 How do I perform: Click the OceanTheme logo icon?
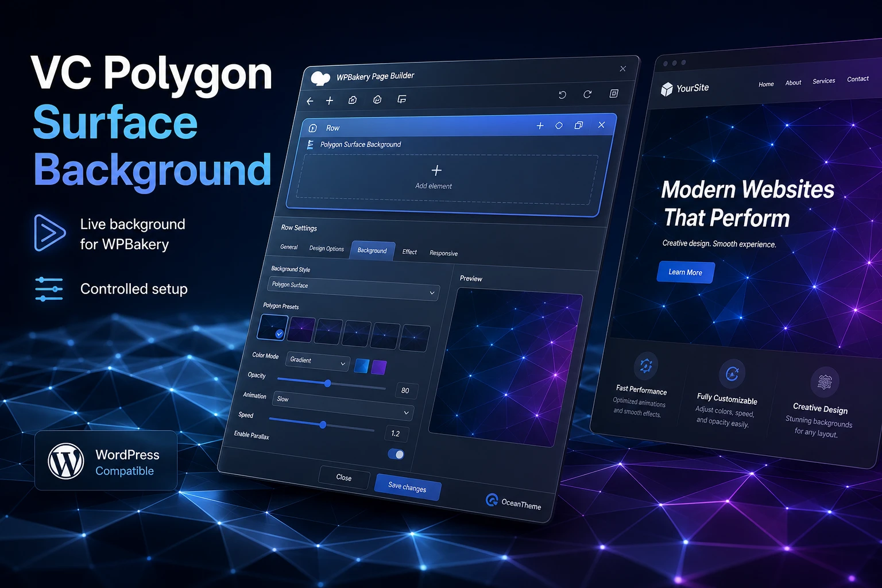492,500
